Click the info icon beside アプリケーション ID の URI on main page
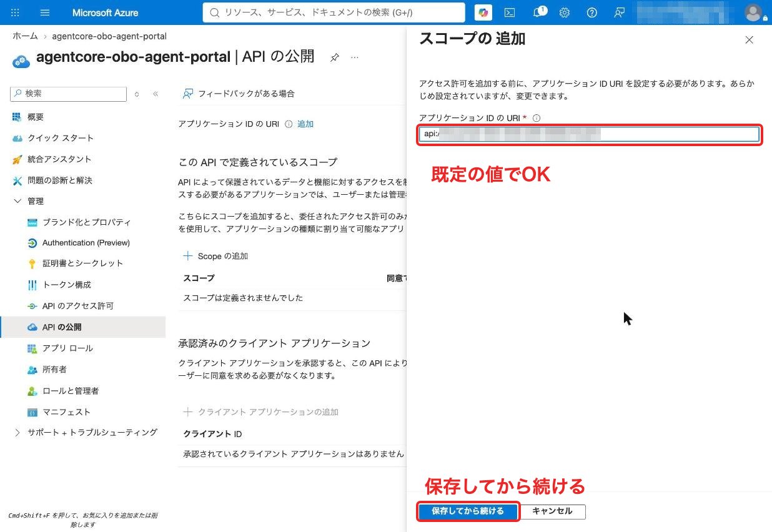Screen dimensions: 772x532 pos(289,124)
